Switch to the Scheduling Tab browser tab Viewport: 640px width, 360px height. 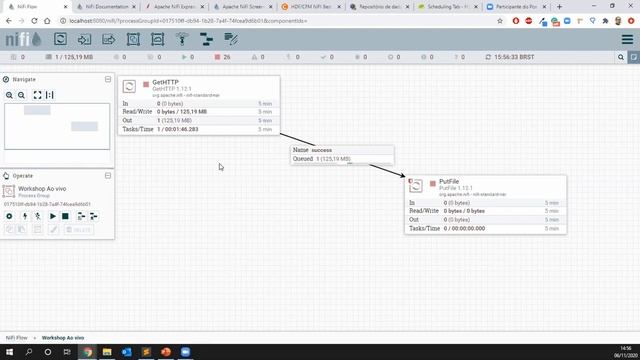coord(448,7)
